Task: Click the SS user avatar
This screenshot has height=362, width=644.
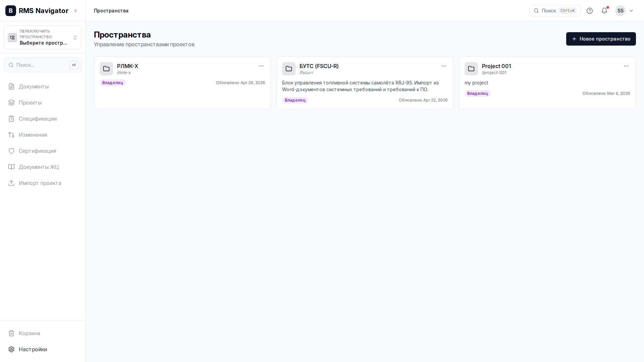Action: tap(621, 11)
